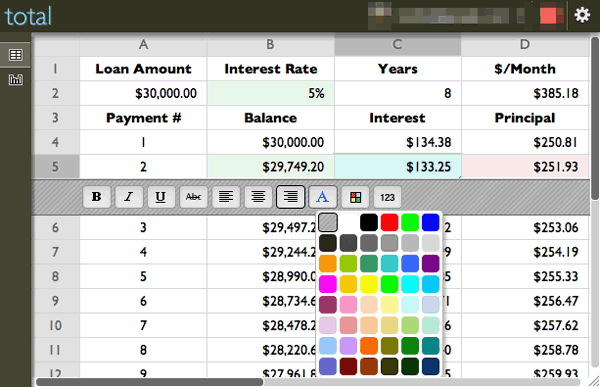Select cell showing $258.78
This screenshot has width=600, height=387.
pyautogui.click(x=525, y=350)
